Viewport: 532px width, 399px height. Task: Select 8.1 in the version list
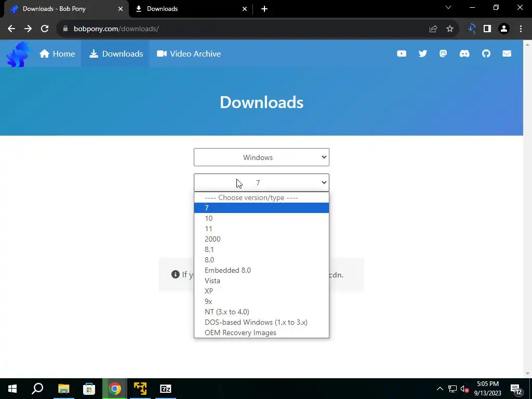coord(261,250)
